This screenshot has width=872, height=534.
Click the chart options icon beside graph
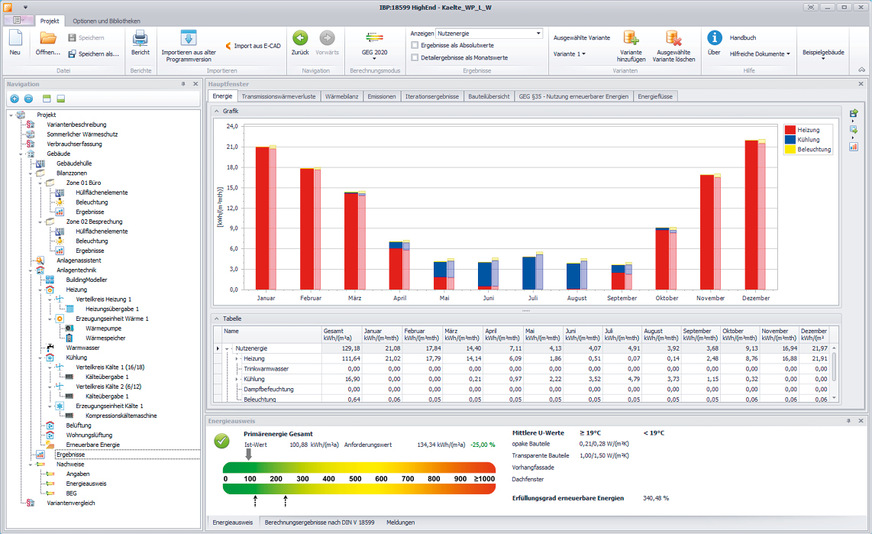(853, 147)
